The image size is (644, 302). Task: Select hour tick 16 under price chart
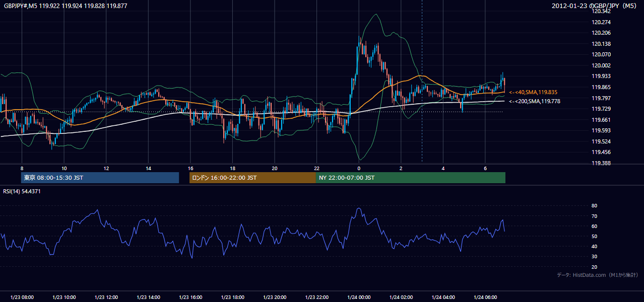pos(190,168)
